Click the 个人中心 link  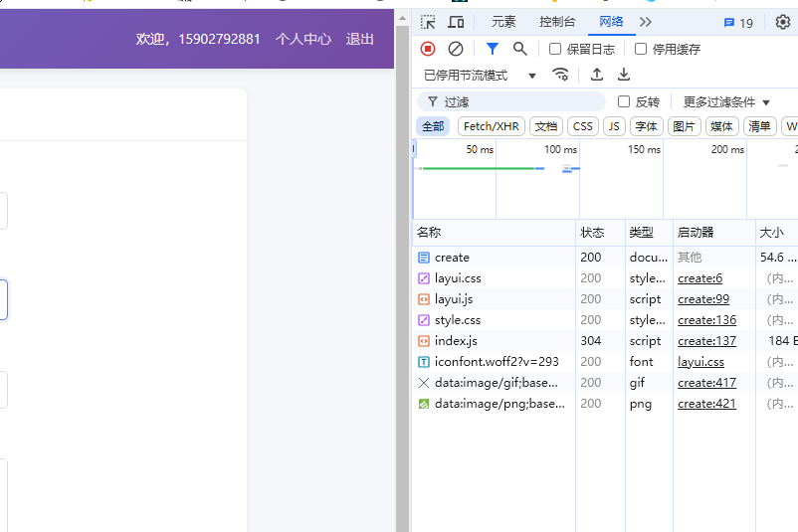(303, 39)
